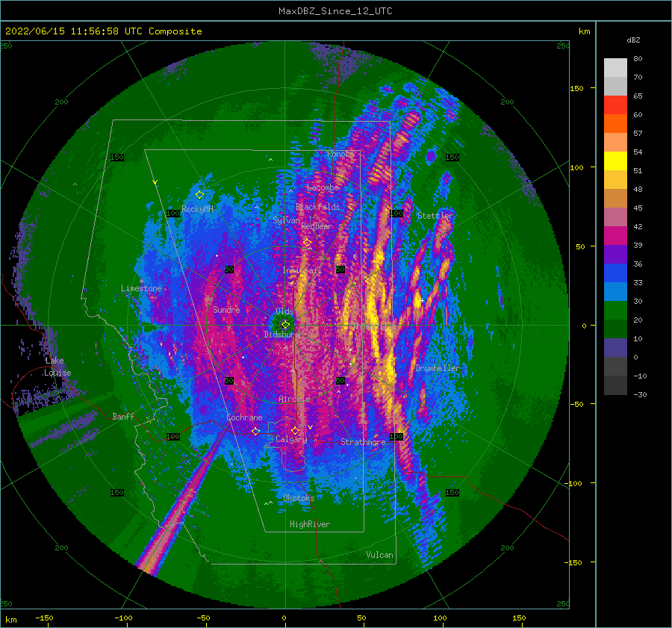Viewport: 672px width, 628px height.
Task: Choose the blue 33-36 dBZ legend swatch
Action: (615, 273)
